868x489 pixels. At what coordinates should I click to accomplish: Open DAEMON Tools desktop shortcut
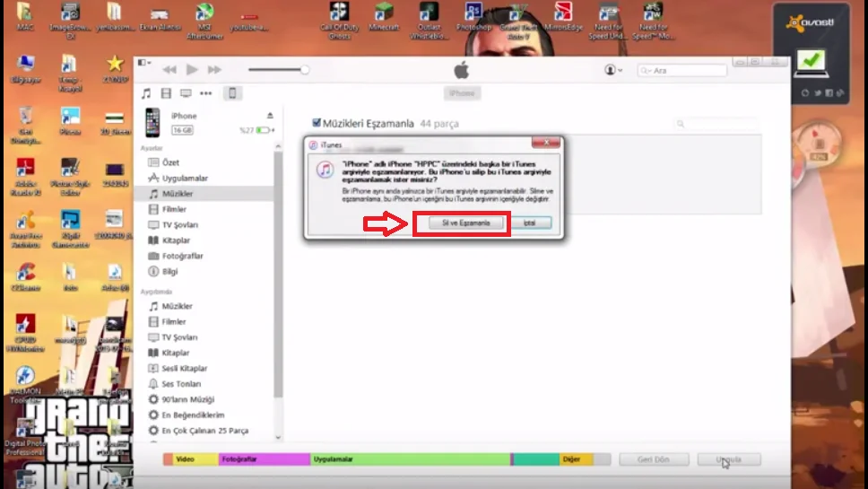click(x=25, y=384)
